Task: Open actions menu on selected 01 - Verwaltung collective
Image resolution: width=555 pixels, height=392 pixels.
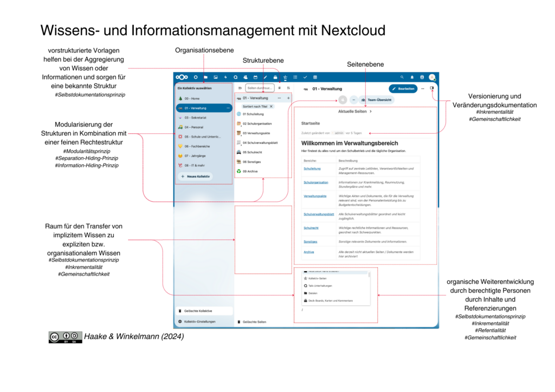Action: [x=228, y=108]
